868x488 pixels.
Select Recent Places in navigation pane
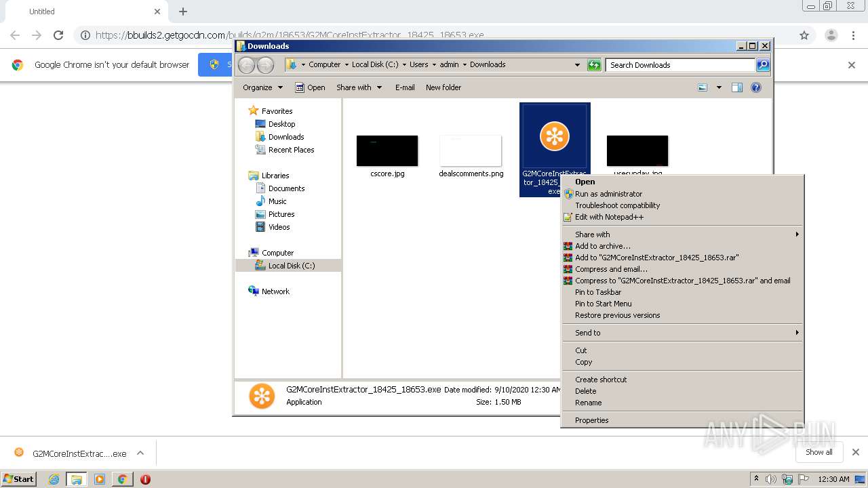285,150
